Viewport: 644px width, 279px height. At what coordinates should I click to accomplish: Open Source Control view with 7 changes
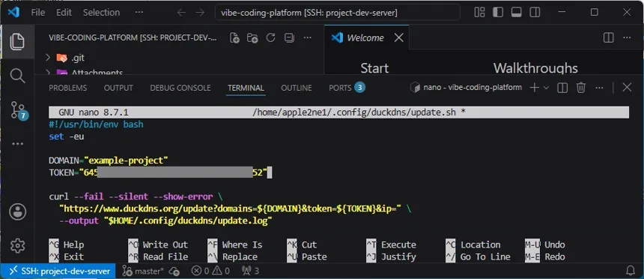19,111
